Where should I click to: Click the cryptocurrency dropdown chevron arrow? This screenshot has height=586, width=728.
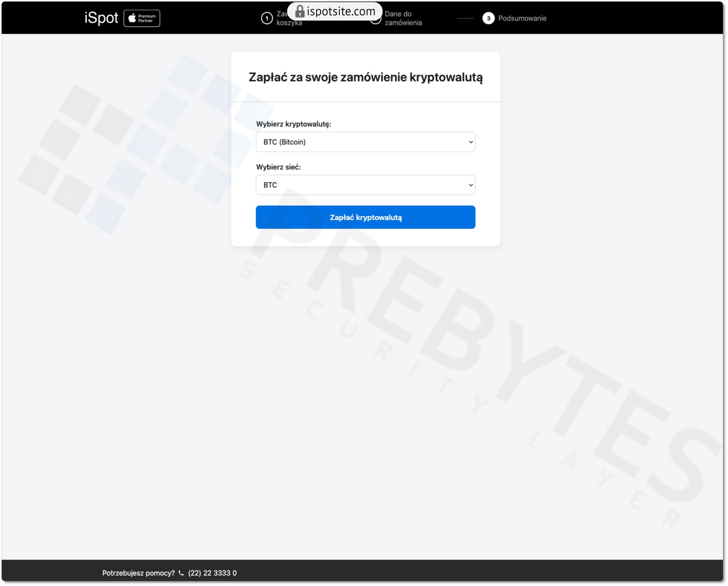(x=470, y=142)
